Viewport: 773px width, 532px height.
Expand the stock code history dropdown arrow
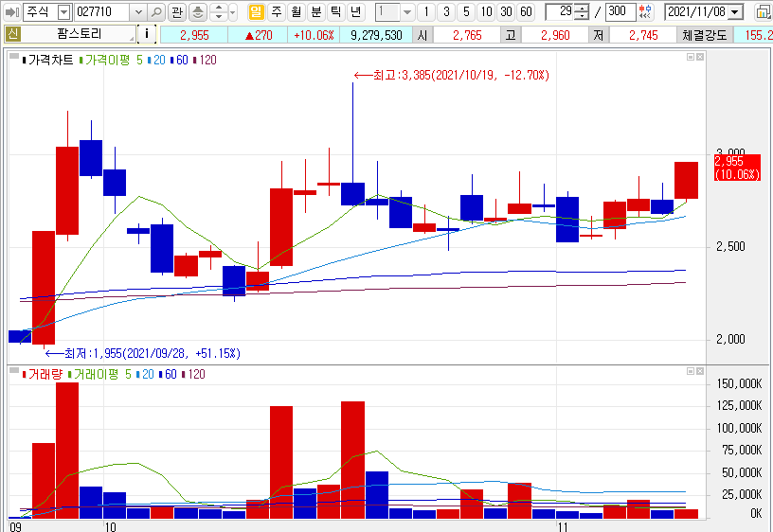click(138, 11)
